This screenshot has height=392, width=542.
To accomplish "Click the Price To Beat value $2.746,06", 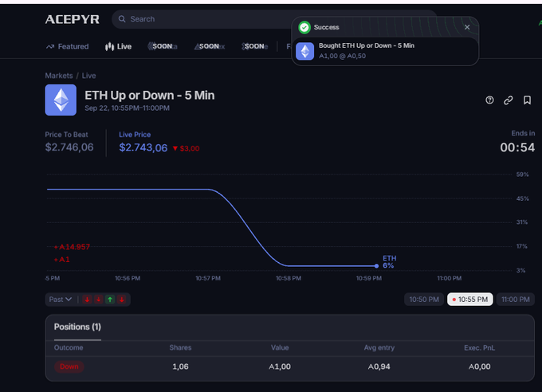I will pos(69,147).
